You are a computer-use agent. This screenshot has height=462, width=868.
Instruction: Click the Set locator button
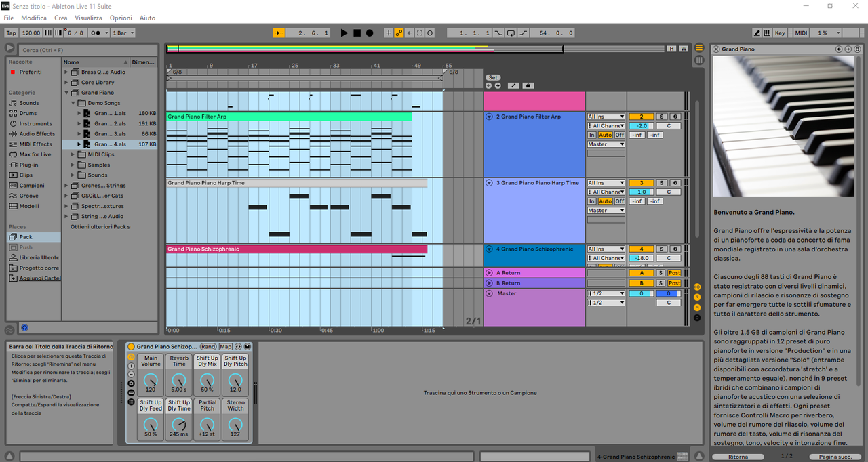coord(493,77)
